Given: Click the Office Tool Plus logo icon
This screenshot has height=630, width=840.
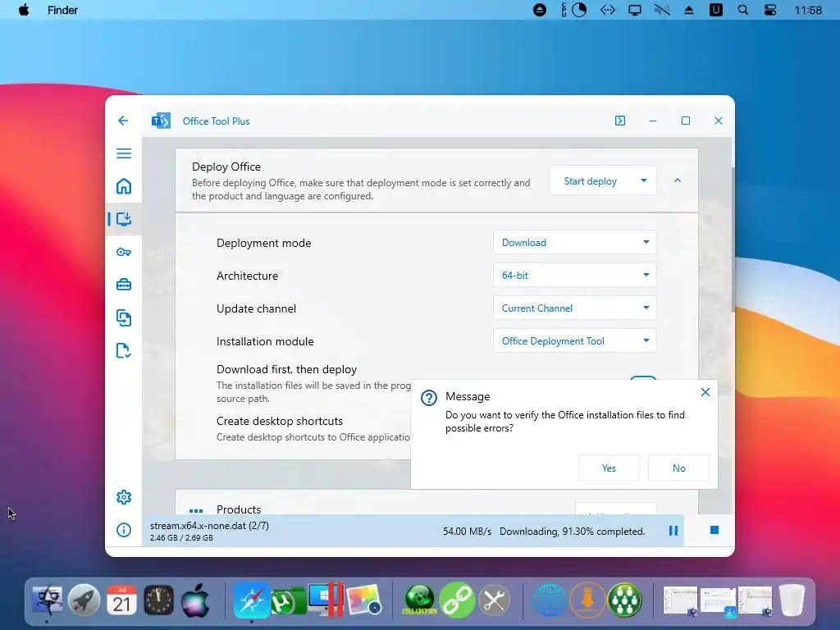Looking at the screenshot, I should 161,121.
